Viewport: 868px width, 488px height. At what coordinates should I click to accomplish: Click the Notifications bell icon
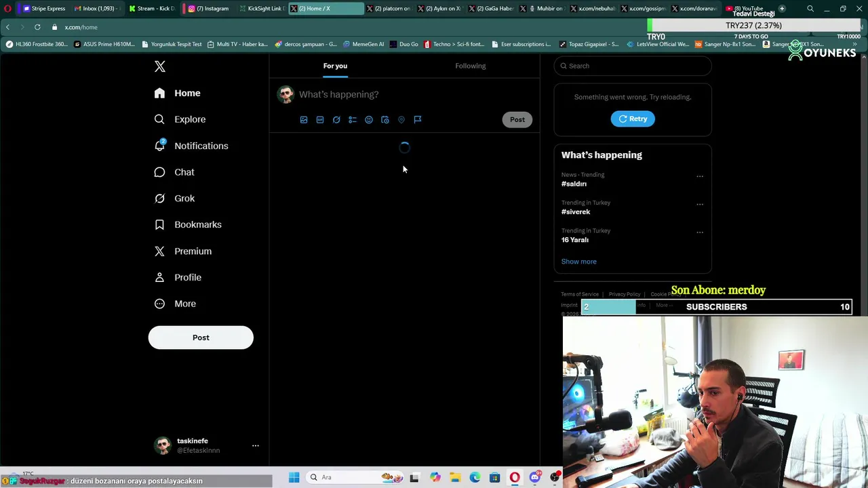[159, 146]
